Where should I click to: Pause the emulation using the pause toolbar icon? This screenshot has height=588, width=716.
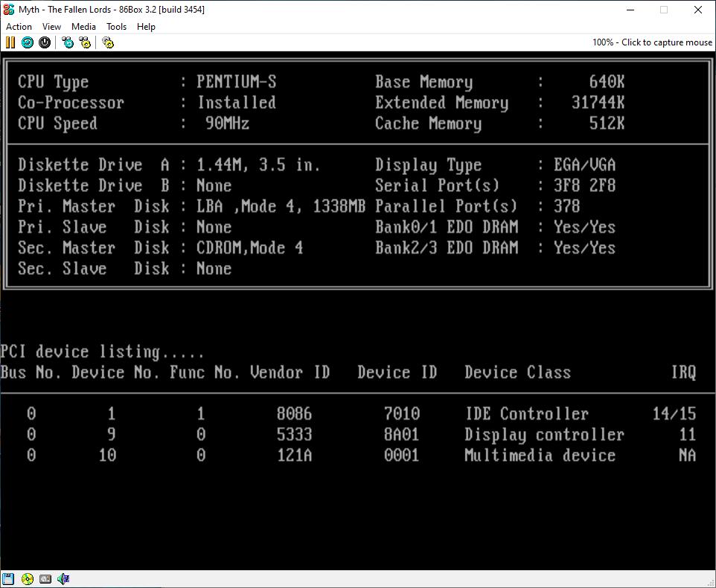(x=10, y=42)
